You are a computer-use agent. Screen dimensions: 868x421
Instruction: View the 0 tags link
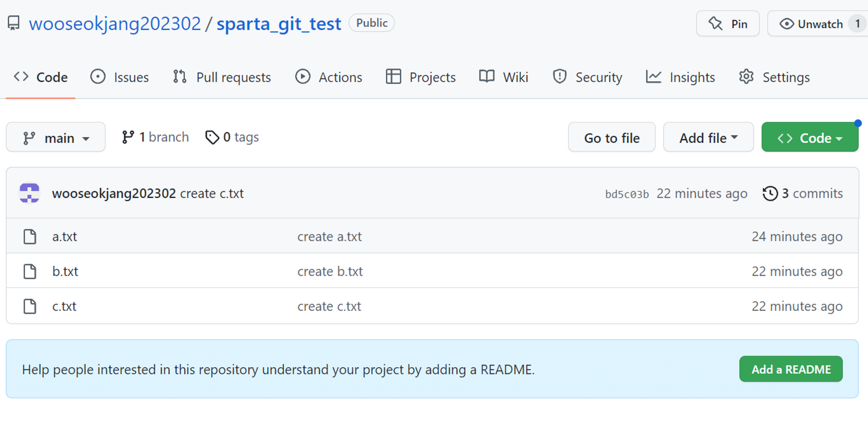pos(232,137)
